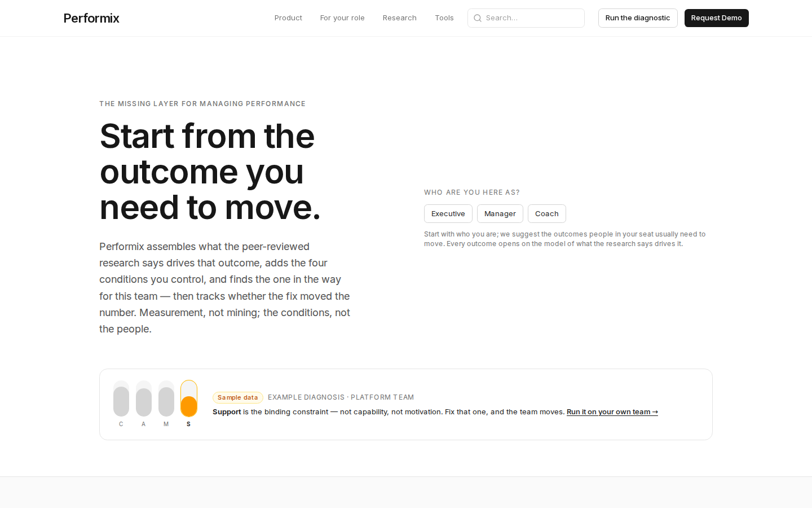Click the bold word Support
This screenshot has height=508, width=812.
pos(227,412)
